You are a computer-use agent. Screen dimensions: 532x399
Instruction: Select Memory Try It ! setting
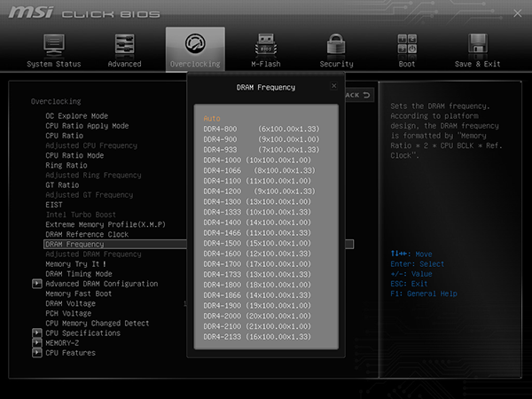(75, 264)
